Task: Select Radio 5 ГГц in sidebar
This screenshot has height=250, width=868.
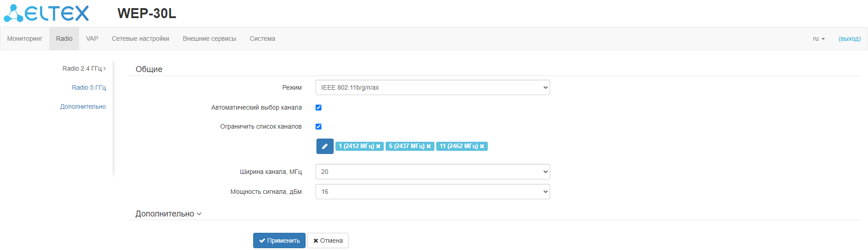Action: pos(89,87)
